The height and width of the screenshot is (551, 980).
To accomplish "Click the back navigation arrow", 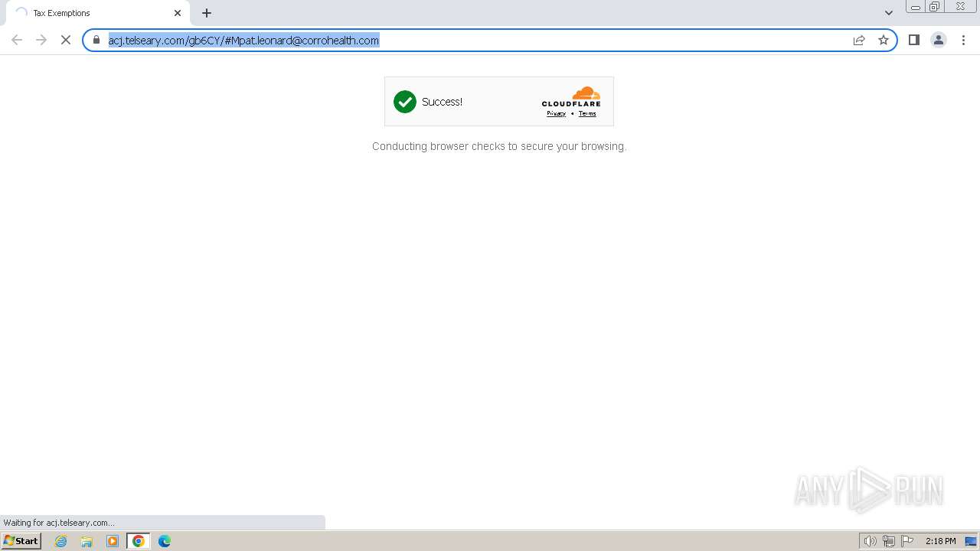I will tap(17, 40).
